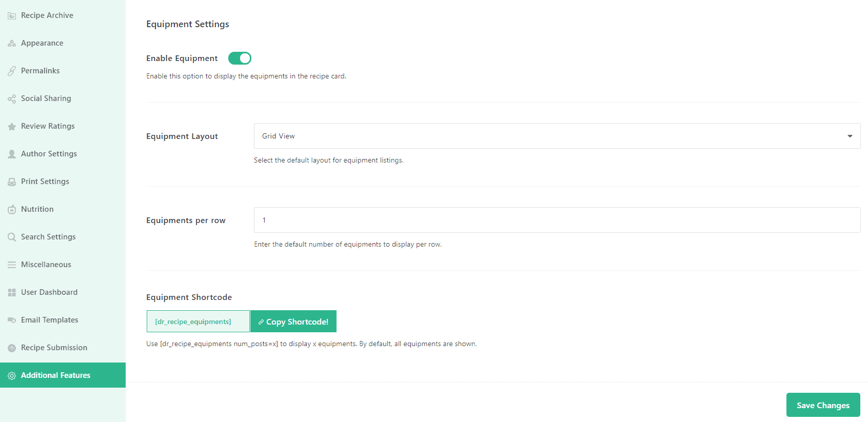Click the Save Changes button
The image size is (868, 422).
click(x=823, y=405)
